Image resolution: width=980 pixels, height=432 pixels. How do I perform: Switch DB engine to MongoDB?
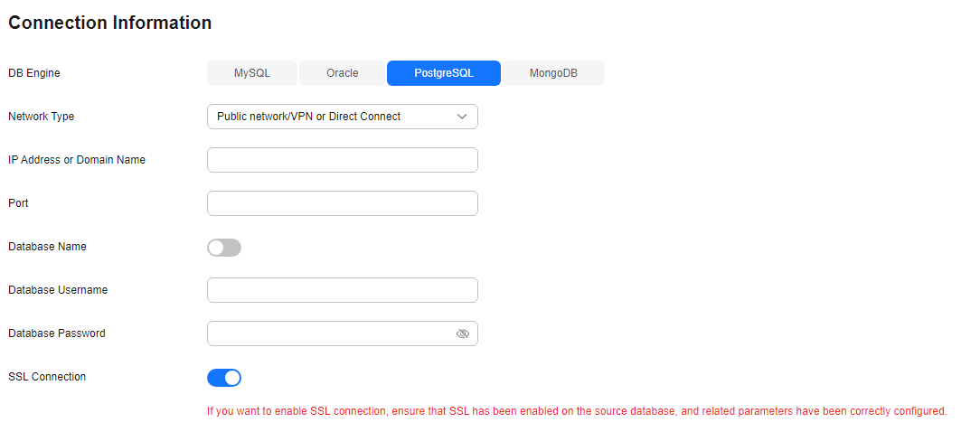(x=553, y=73)
